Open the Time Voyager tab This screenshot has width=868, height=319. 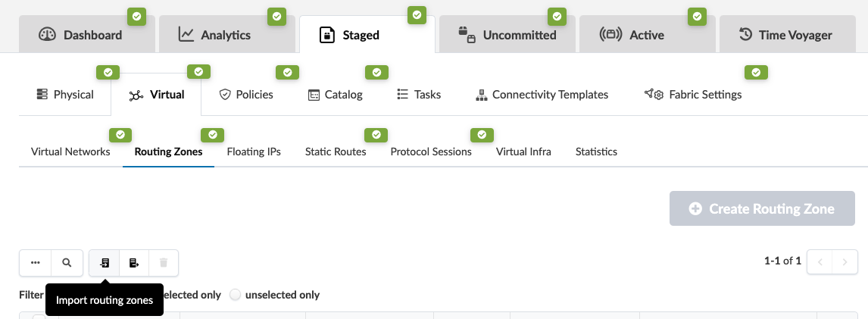785,35
